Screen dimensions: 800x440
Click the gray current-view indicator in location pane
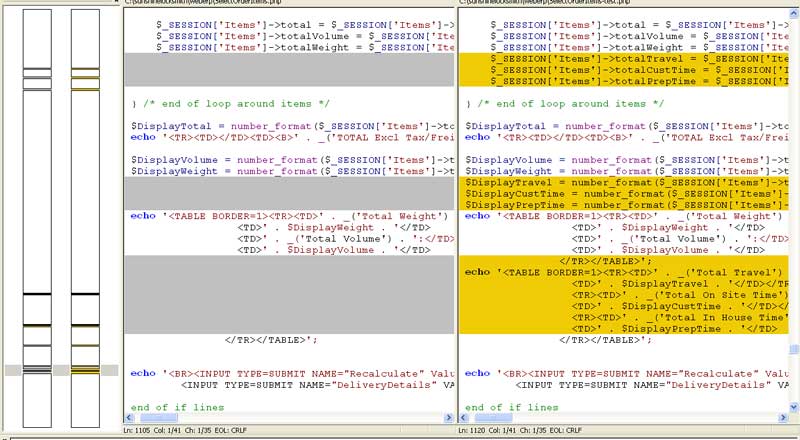(61, 370)
